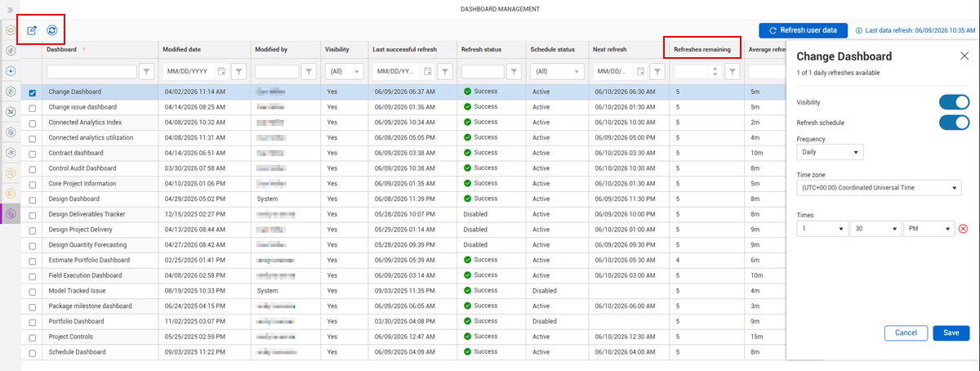The height and width of the screenshot is (371, 980).
Task: Click the Refresh status filter text field
Action: [483, 72]
